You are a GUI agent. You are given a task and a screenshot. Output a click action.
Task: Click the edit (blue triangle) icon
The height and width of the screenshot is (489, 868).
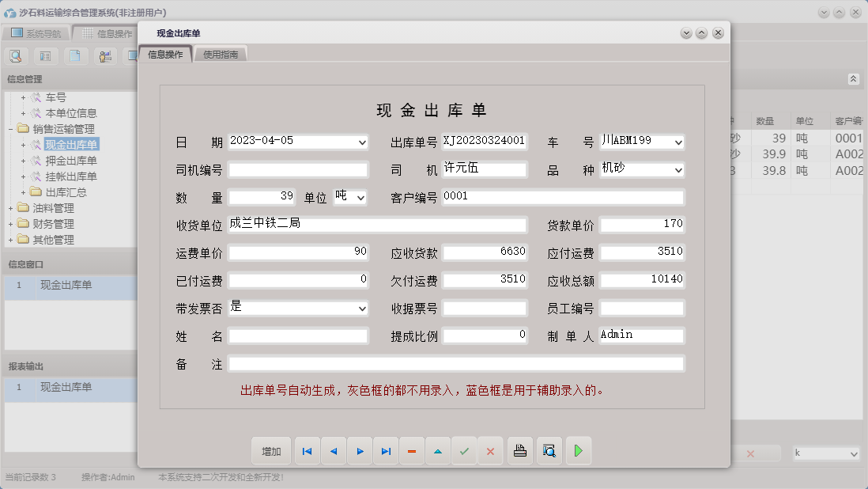[438, 450]
